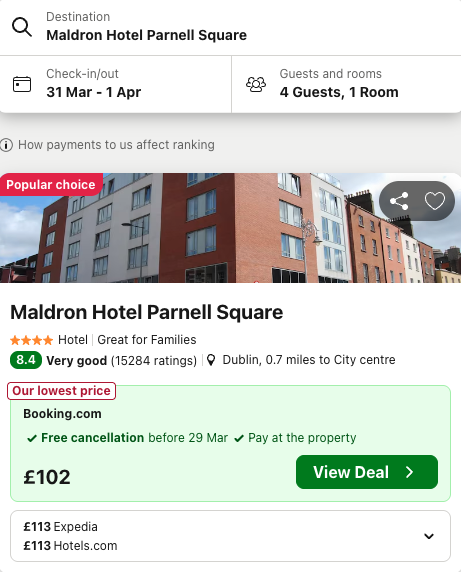Click the location pin icon near Dublin
The height and width of the screenshot is (572, 461).
211,360
